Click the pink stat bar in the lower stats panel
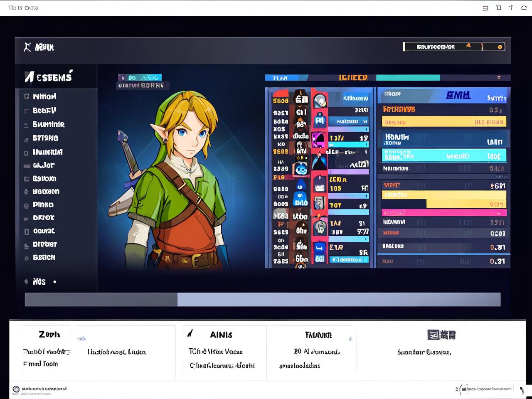This screenshot has width=532, height=399. (444, 213)
